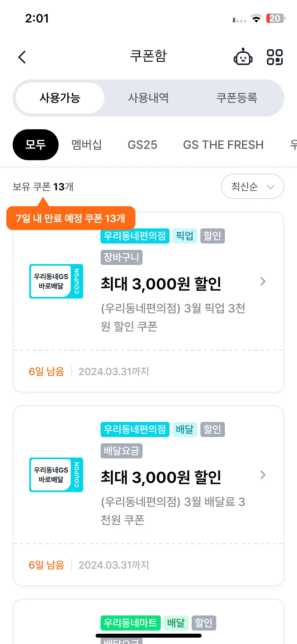Tap the 우리동네마트 tag on third coupon
Image resolution: width=297 pixels, height=644 pixels.
pos(130,623)
